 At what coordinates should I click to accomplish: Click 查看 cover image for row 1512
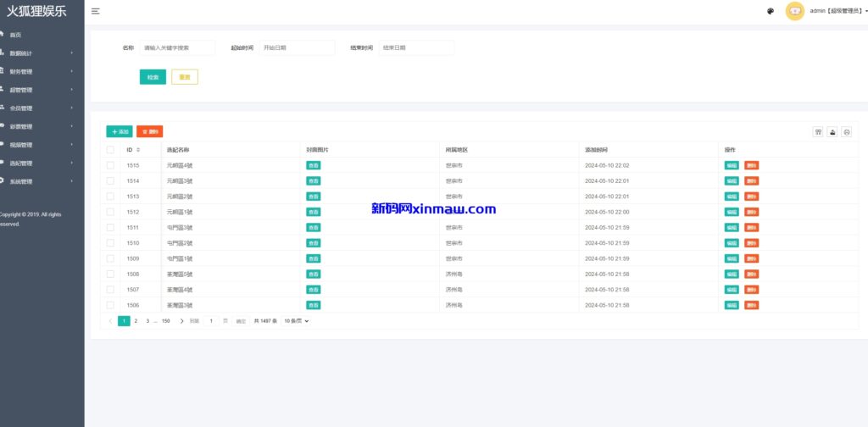point(314,212)
